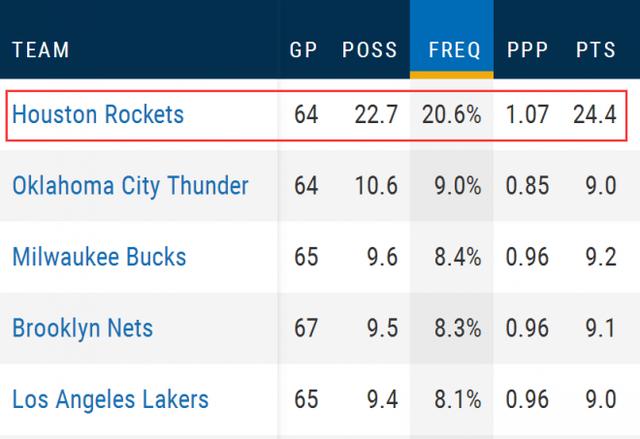Sort table by GP column header
The width and height of the screenshot is (640, 439).
(x=303, y=50)
